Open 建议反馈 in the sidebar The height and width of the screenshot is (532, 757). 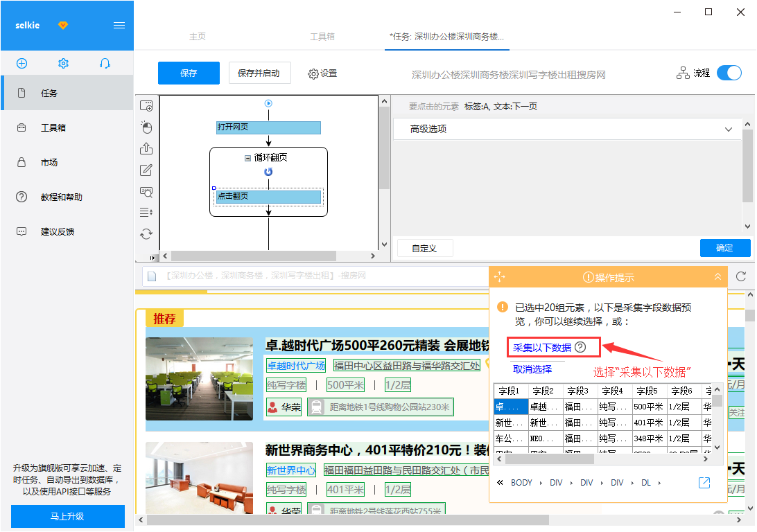(67, 232)
